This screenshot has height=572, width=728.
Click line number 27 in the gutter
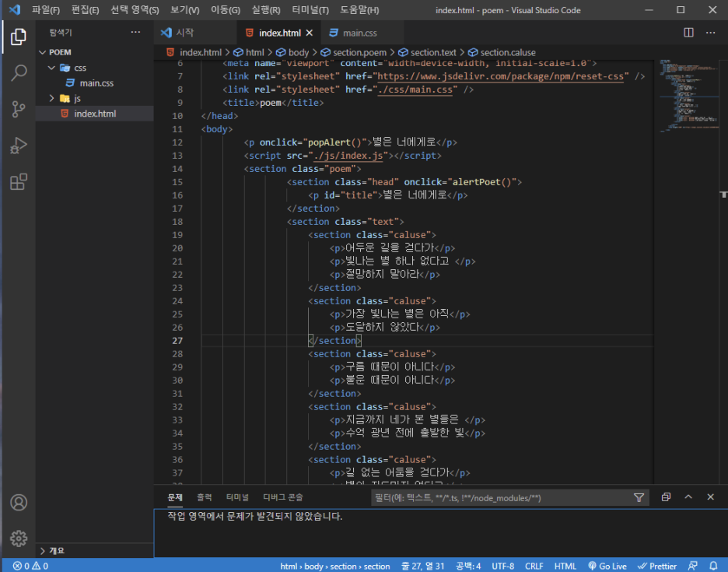click(x=177, y=341)
